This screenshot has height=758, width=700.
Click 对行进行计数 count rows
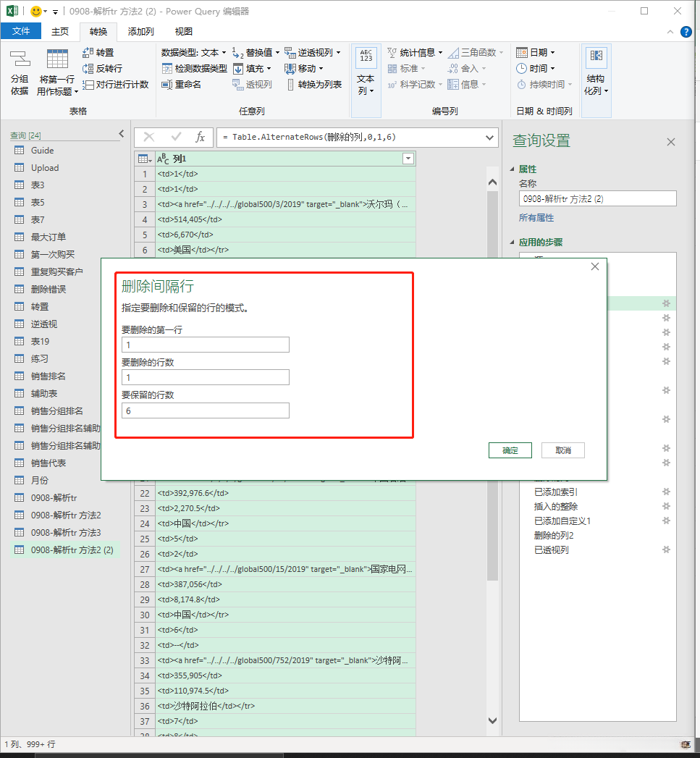click(116, 84)
